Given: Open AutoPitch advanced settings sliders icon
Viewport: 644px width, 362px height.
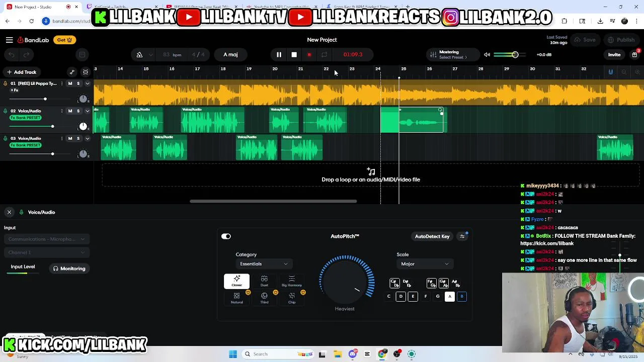Looking at the screenshot, I should click(462, 236).
